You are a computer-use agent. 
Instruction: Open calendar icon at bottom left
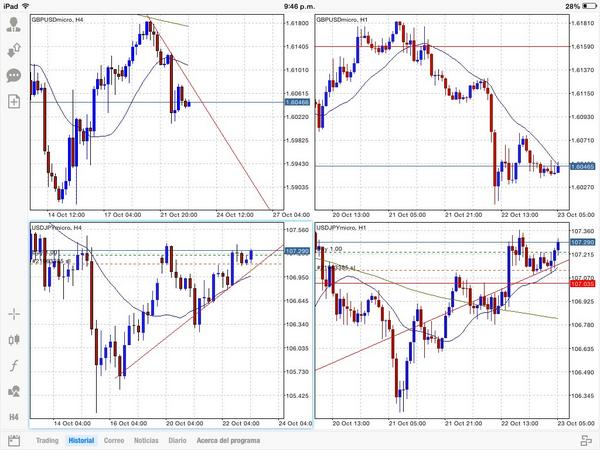[x=14, y=440]
